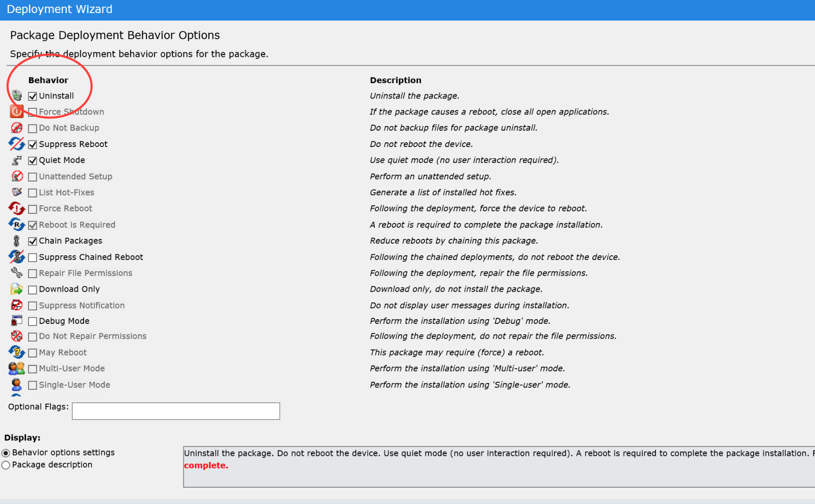815x504 pixels.
Task: Click the Multi-User Mode people icon
Action: pos(17,368)
